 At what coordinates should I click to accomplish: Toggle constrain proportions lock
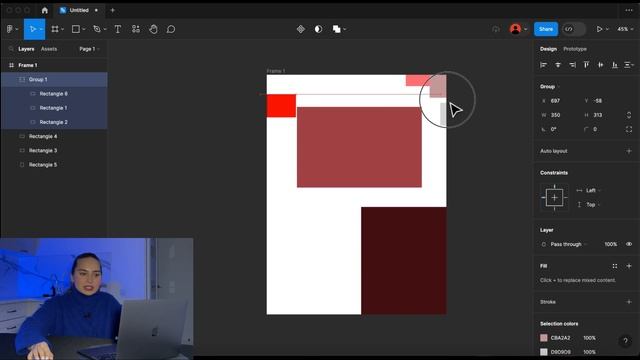(629, 115)
